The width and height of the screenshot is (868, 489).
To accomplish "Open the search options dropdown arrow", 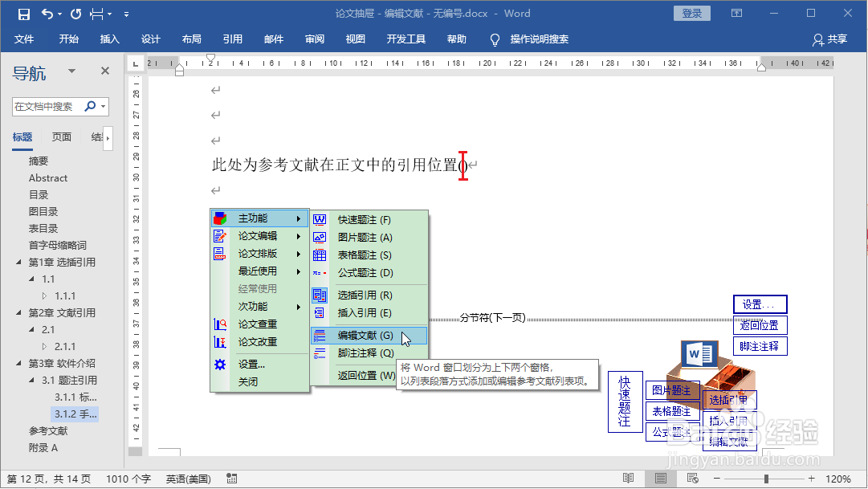I will pos(103,106).
